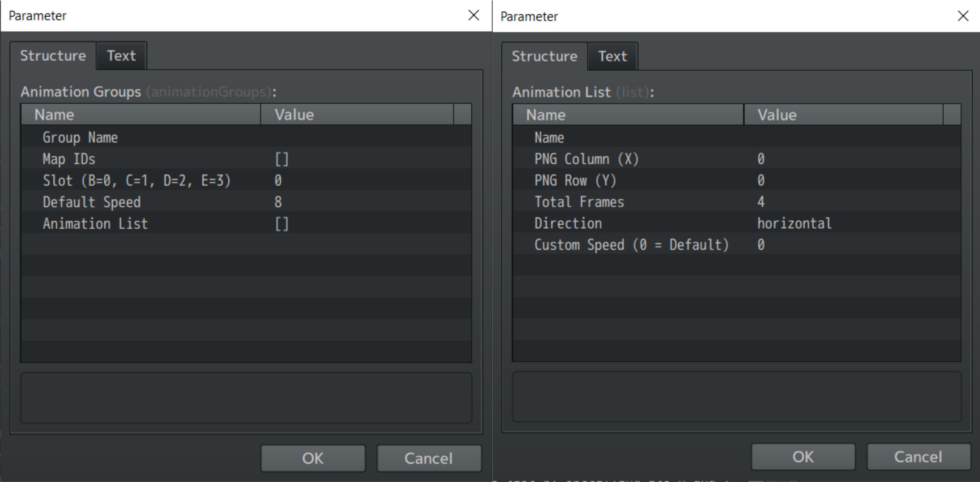The width and height of the screenshot is (980, 482).
Task: Cancel the Animation List dialog
Action: 918,457
